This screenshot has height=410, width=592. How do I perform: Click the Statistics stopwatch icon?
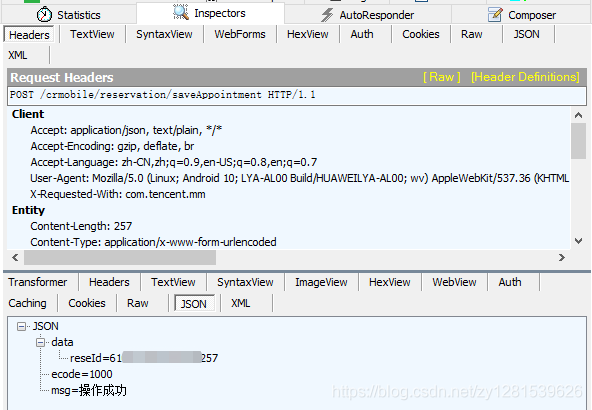click(44, 15)
